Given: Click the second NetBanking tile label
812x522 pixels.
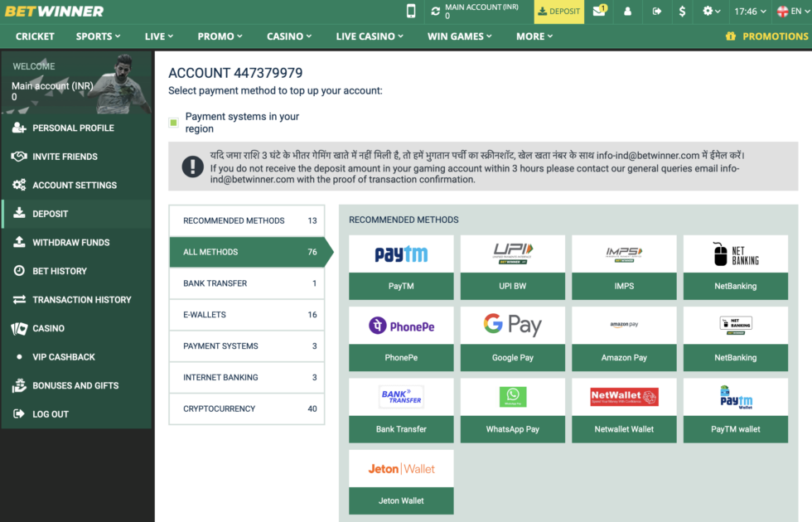Looking at the screenshot, I should (736, 358).
